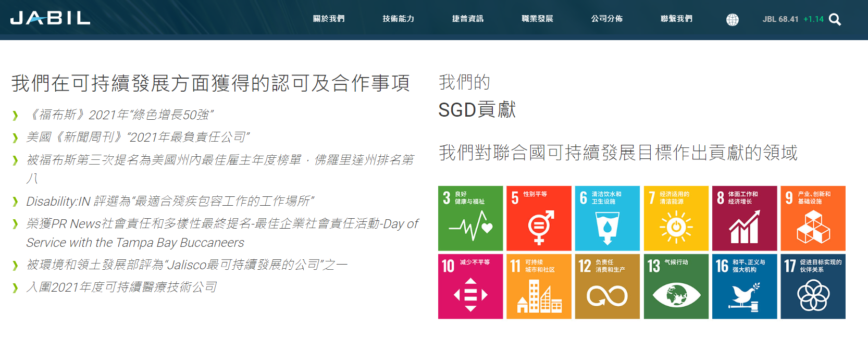Click the +1.14 stock change value
This screenshot has width=868, height=338.
813,19
